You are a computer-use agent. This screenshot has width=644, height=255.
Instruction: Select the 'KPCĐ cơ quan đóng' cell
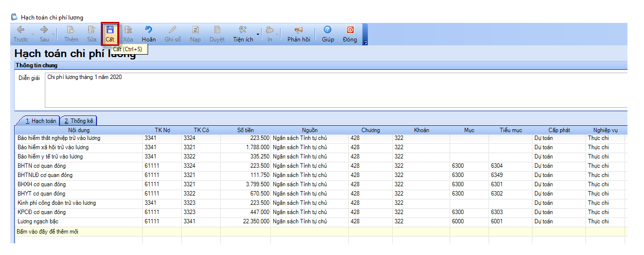[79, 212]
